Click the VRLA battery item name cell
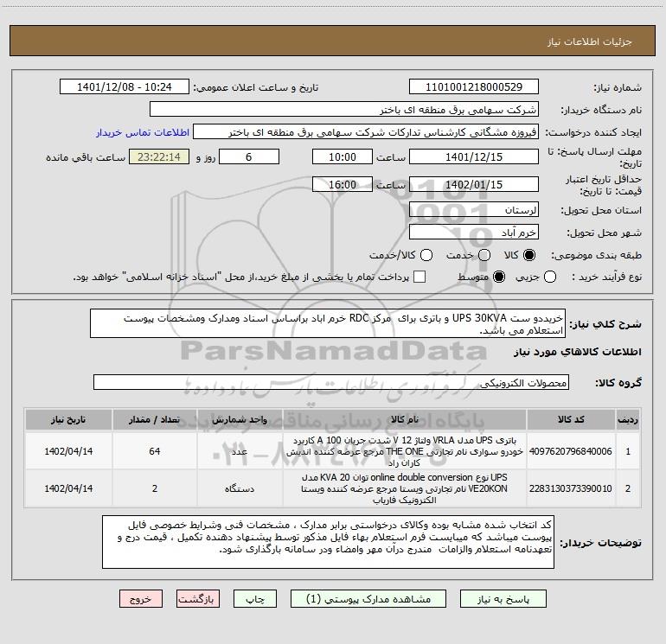This screenshot has height=644, width=666. point(405,451)
